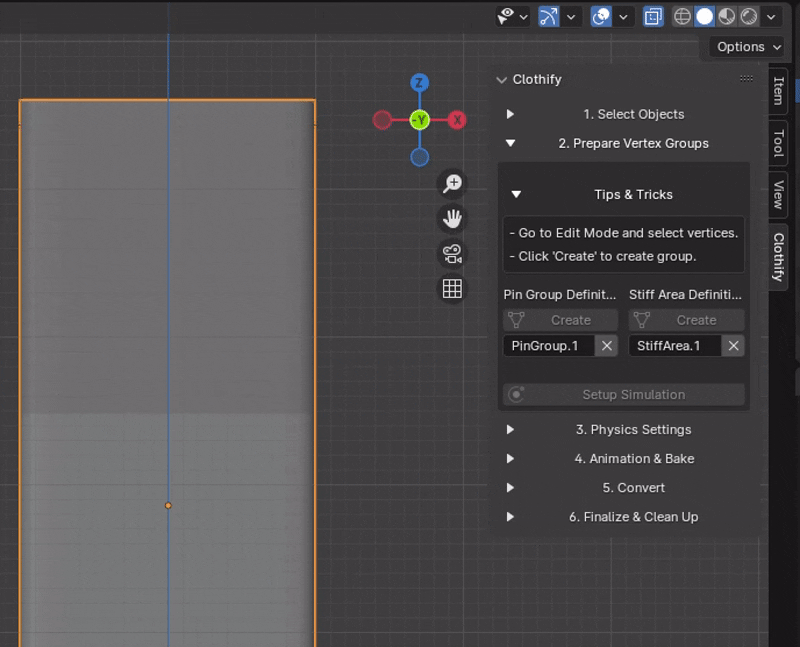This screenshot has height=647, width=800.
Task: Click the Setup Simulation button
Action: click(x=623, y=394)
